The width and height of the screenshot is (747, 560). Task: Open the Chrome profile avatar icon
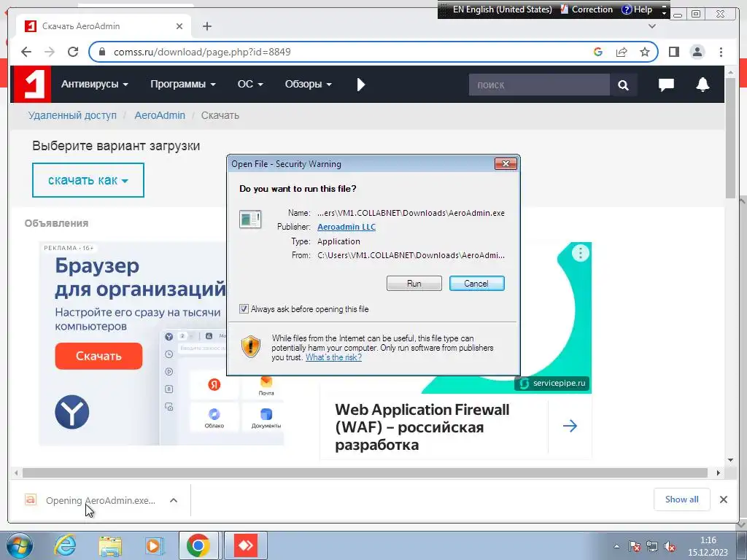[x=697, y=52]
